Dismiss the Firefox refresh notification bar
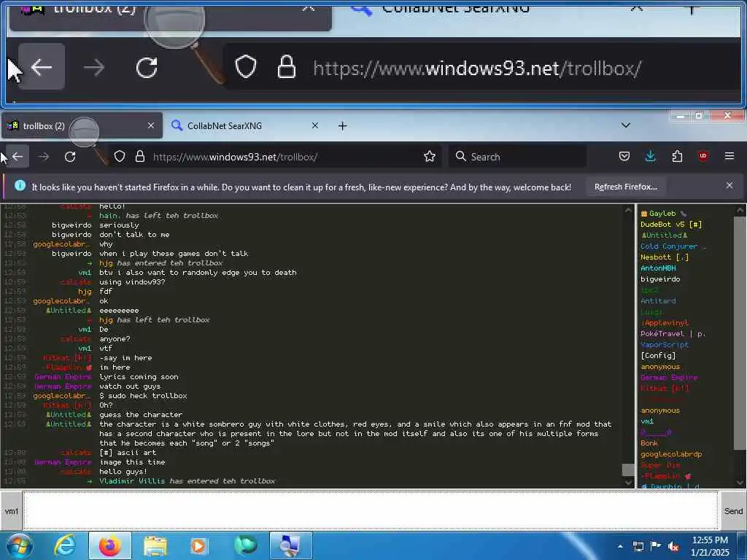 click(x=729, y=186)
